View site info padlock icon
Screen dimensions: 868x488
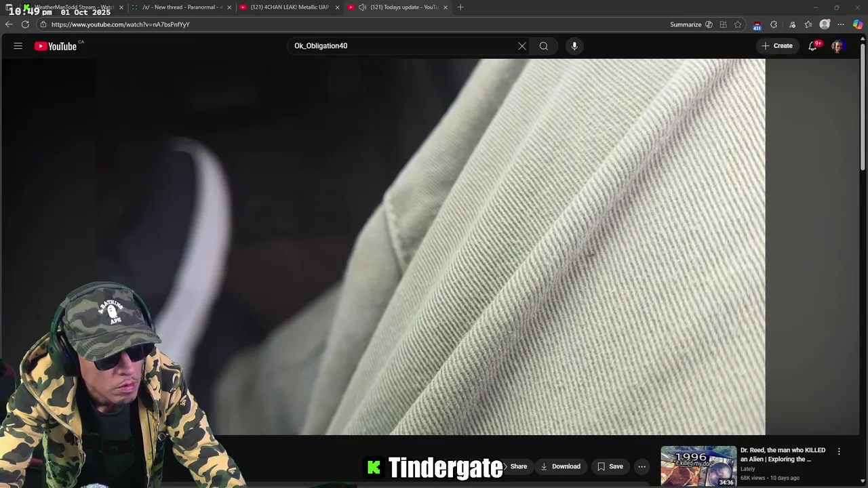coord(43,24)
